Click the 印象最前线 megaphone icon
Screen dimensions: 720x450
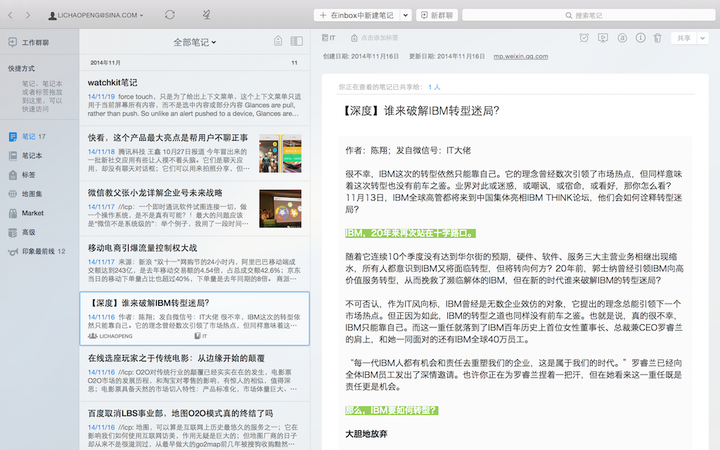coord(13,252)
